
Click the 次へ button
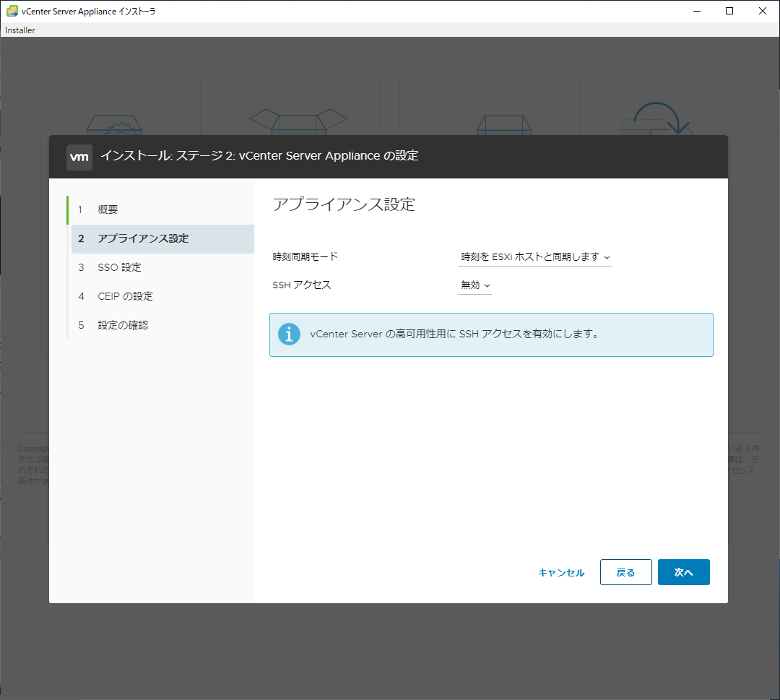[x=683, y=572]
